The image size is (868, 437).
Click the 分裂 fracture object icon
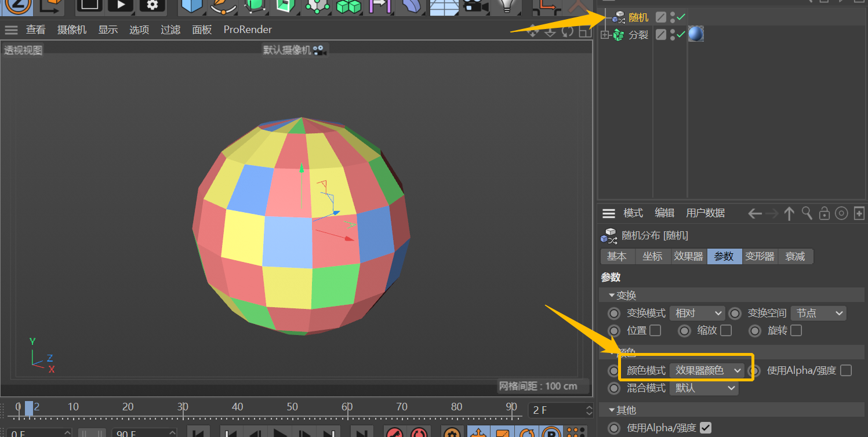[619, 35]
